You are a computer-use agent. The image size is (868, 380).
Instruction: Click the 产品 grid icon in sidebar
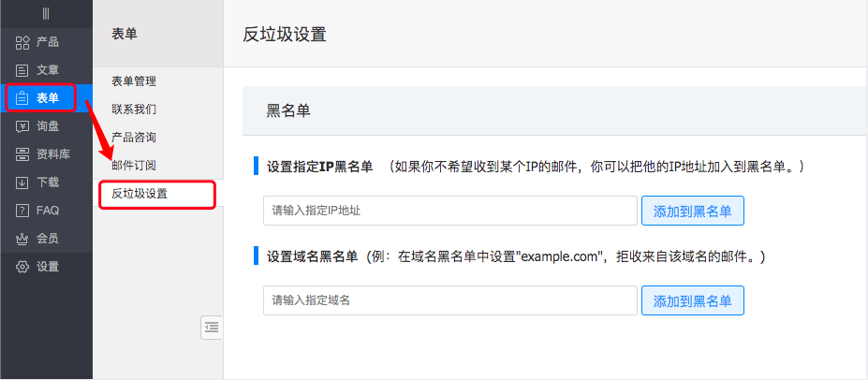click(22, 42)
